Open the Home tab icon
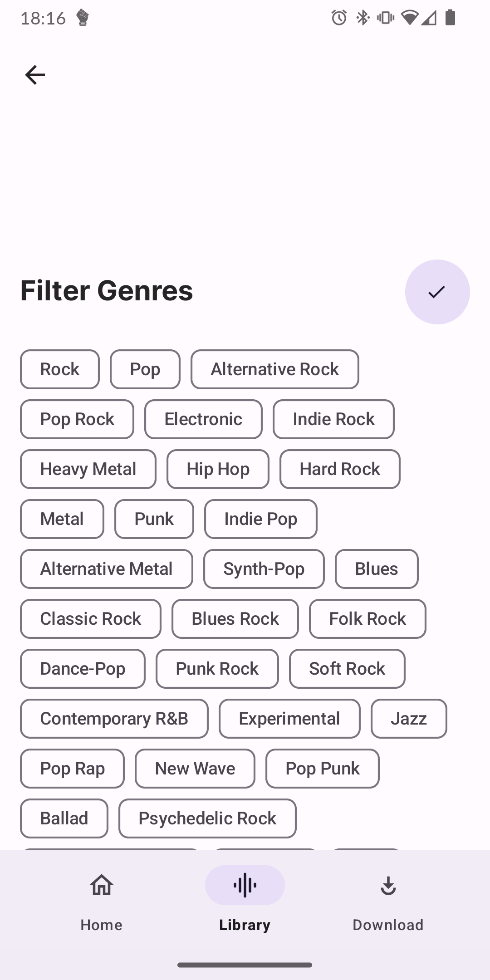The height and width of the screenshot is (980, 490). click(x=101, y=885)
